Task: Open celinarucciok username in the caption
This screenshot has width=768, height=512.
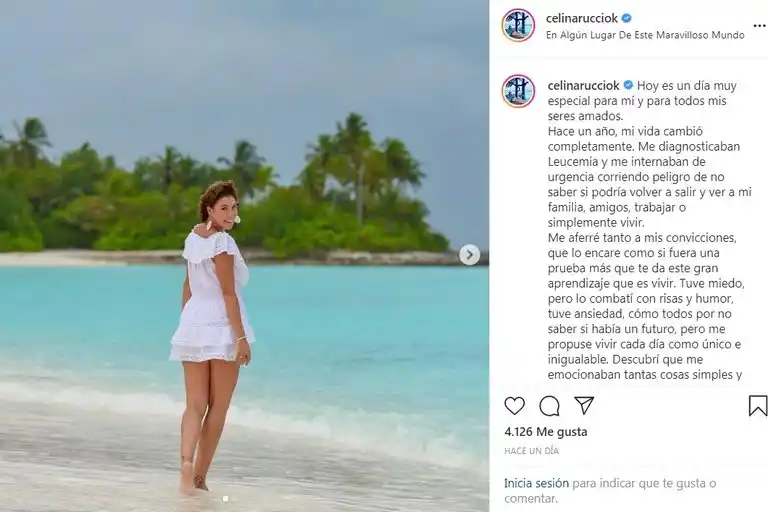Action: (x=584, y=85)
